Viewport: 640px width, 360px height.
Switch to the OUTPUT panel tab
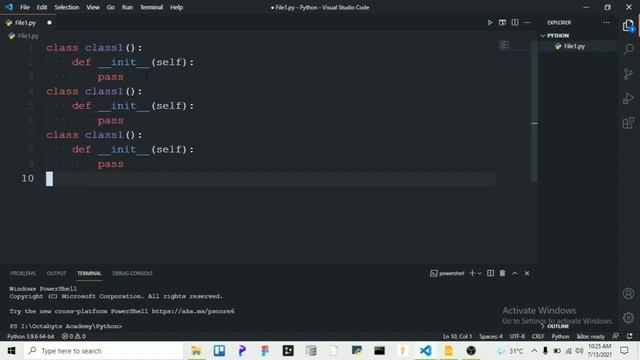pos(56,273)
